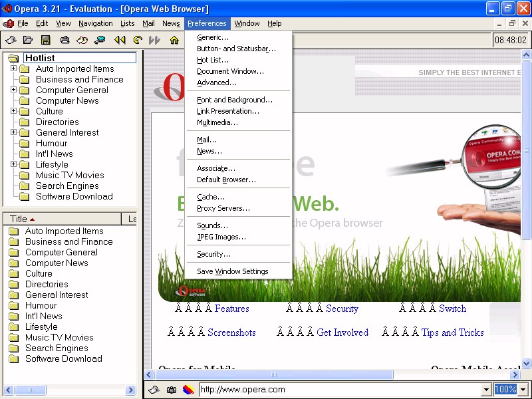Expand the General Interest tree node
Viewport: 532px width, 399px height.
pyautogui.click(x=13, y=132)
